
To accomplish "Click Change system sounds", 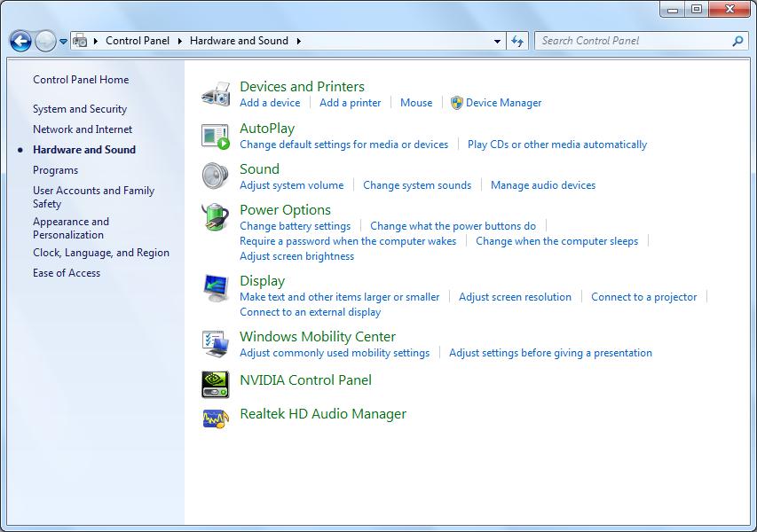I will point(417,185).
